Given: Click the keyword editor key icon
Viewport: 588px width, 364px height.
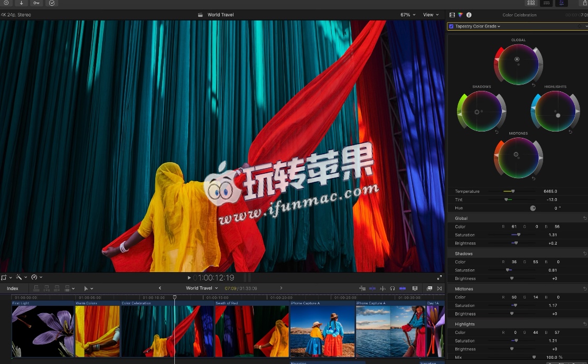Looking at the screenshot, I should pyautogui.click(x=36, y=3).
